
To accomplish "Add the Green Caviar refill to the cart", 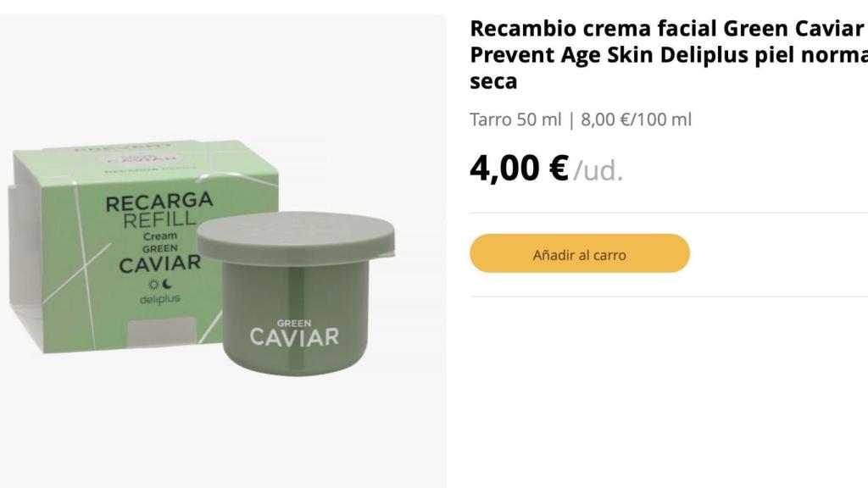I will tap(580, 252).
